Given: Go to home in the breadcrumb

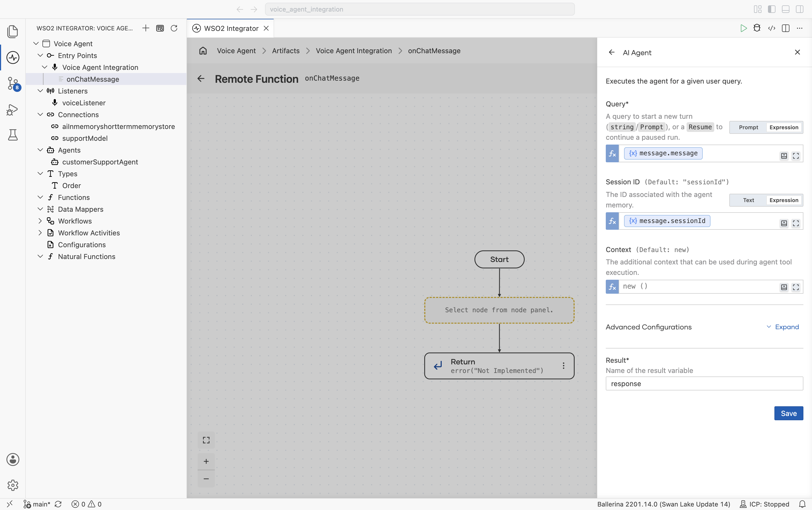Looking at the screenshot, I should (x=203, y=51).
